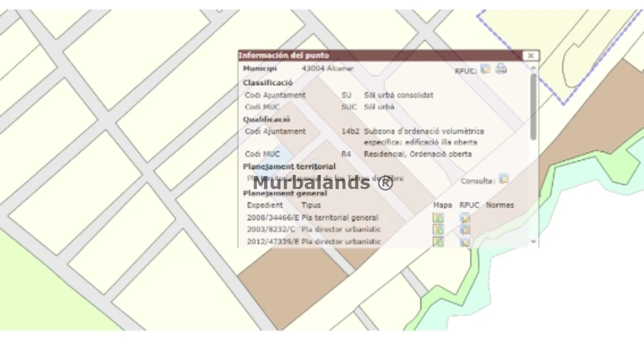Open the RPUC document icon beside the printer

point(486,69)
